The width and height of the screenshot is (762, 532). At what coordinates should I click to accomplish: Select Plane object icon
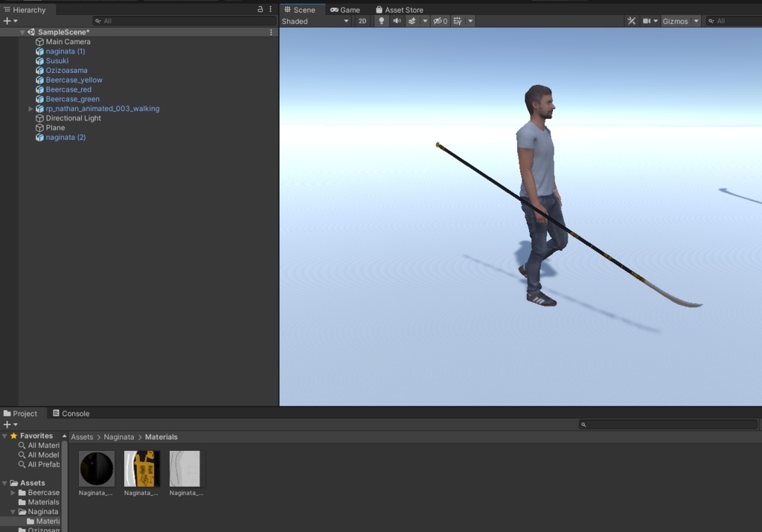coord(40,128)
